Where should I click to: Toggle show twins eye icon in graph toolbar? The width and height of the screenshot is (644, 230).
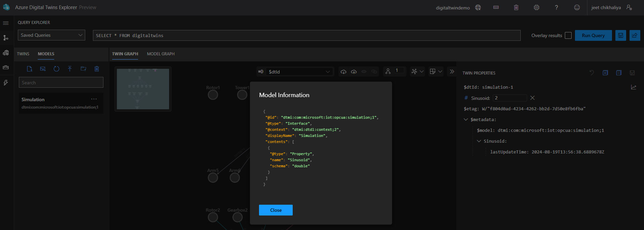pyautogui.click(x=364, y=71)
